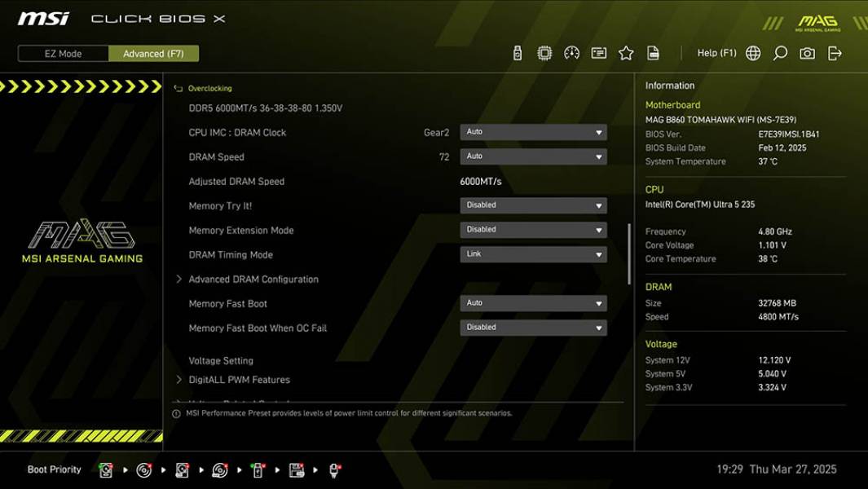Open Favorites with the star icon
Image resolution: width=868 pixels, height=489 pixels.
click(x=626, y=53)
